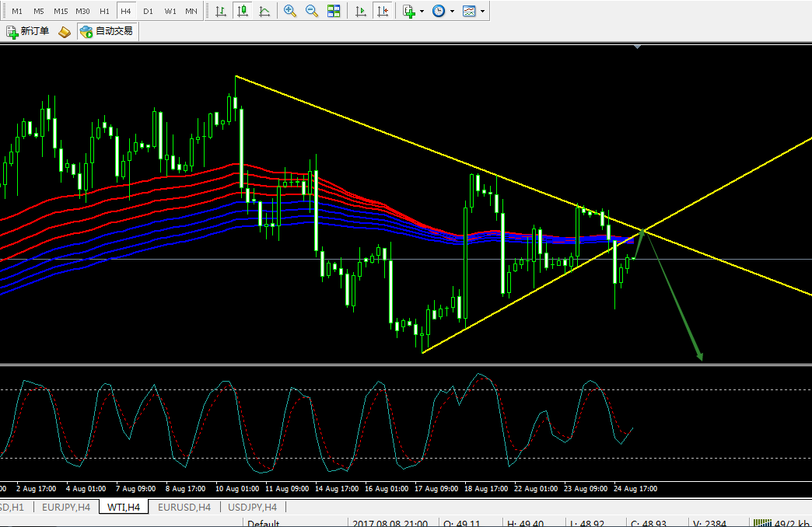Open the templates dropdown arrow
Viewport: 812px width, 527px height.
pyautogui.click(x=483, y=11)
